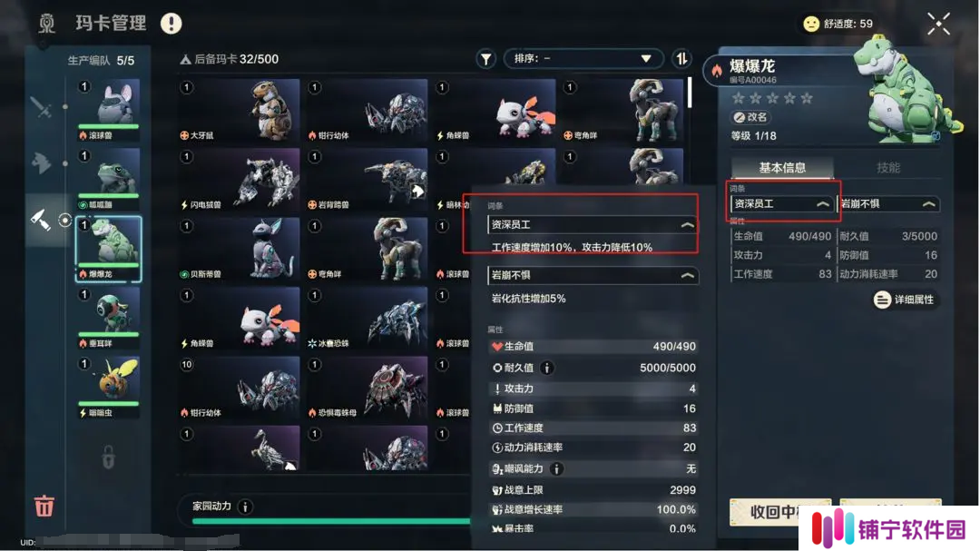
Task: Click the 改名 rename button
Action: 750,117
